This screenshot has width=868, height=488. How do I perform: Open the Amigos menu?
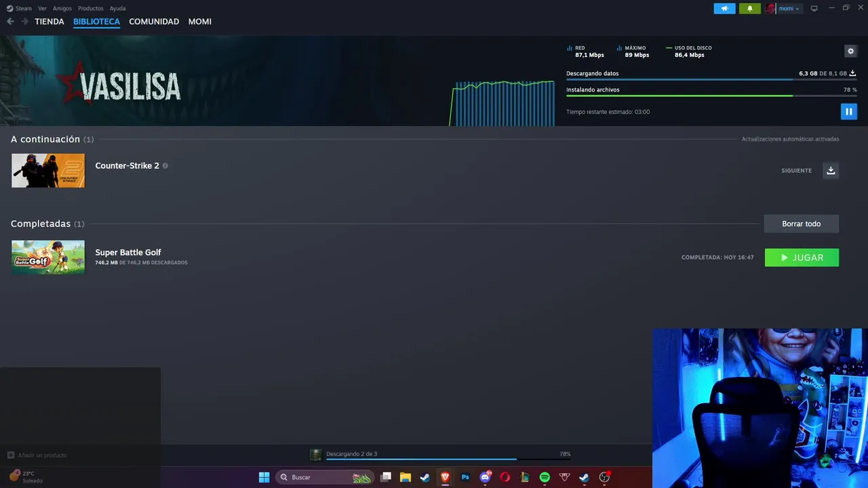coord(62,8)
